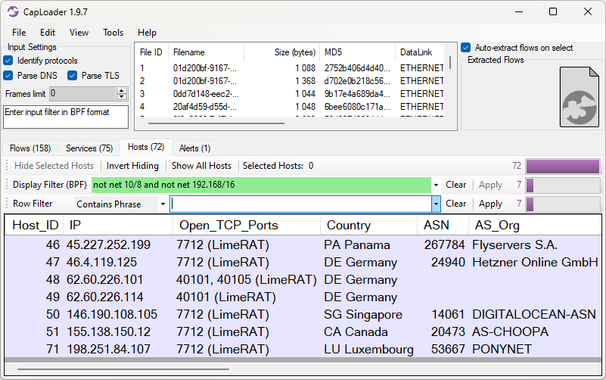Clear the Display Filter (BPF)
Screen dimensions: 606x380
456,185
